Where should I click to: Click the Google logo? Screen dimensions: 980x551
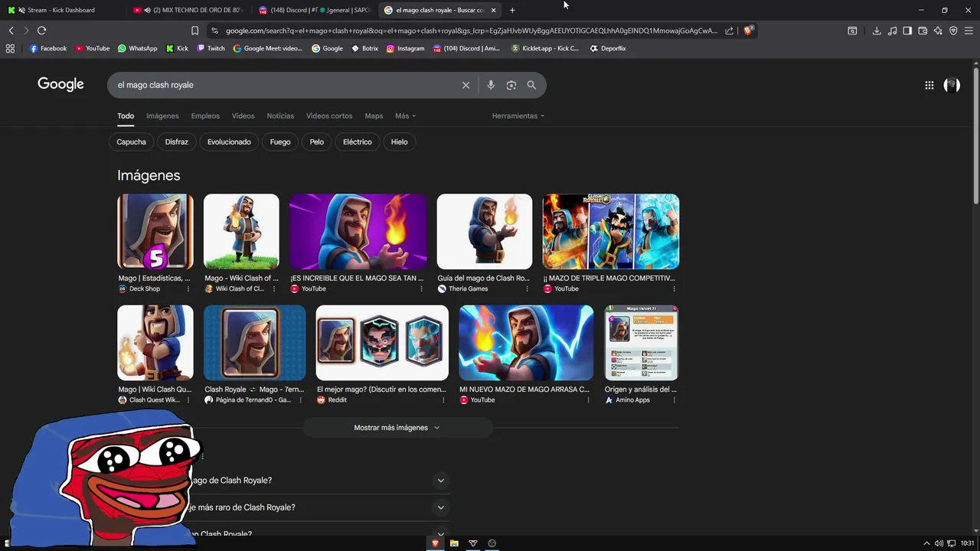point(60,84)
